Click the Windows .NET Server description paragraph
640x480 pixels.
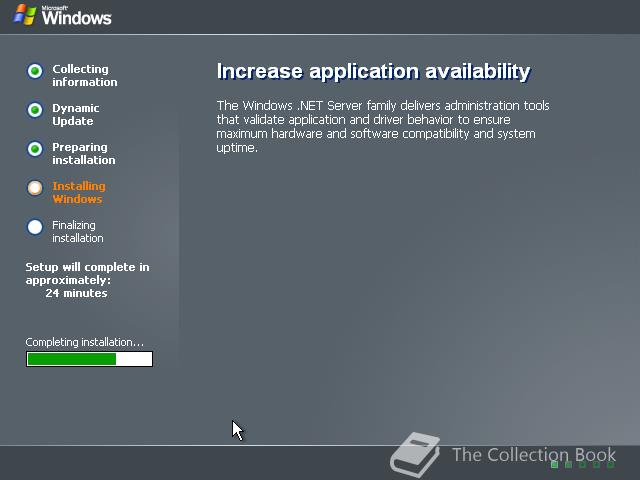(x=383, y=127)
